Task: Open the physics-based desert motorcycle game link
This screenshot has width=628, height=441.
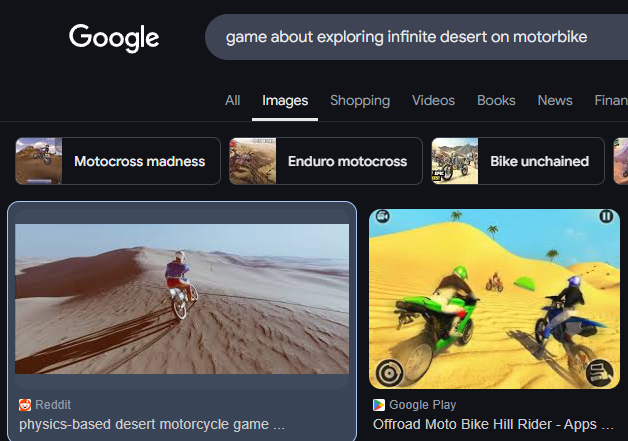Action: (x=152, y=424)
